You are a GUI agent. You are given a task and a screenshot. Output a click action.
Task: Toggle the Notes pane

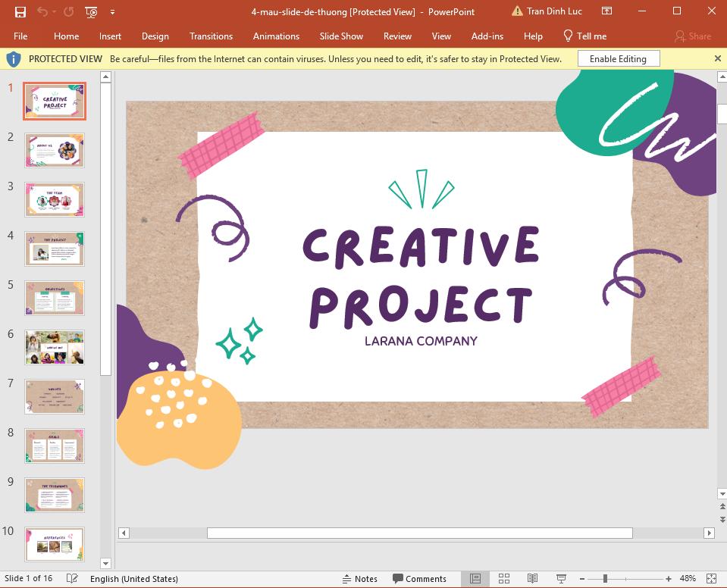pos(360,578)
